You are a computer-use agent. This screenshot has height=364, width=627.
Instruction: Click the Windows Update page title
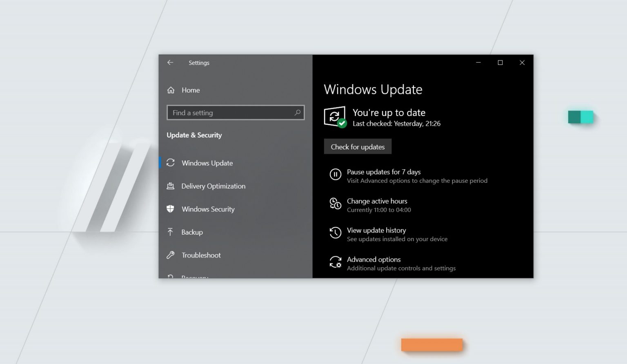tap(373, 89)
